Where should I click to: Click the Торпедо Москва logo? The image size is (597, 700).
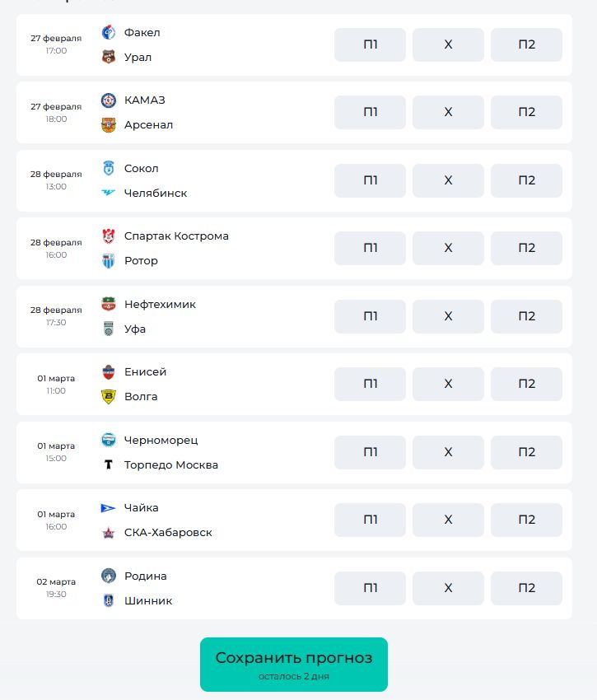[x=109, y=464]
